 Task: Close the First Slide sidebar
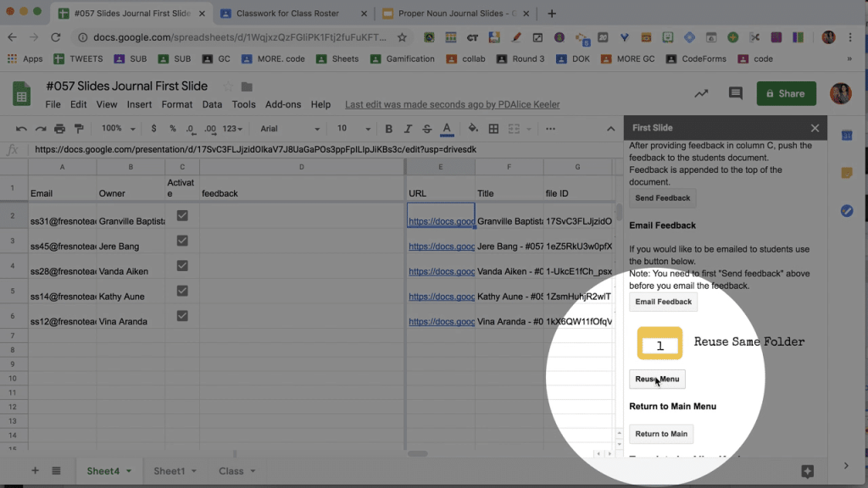[x=815, y=128]
